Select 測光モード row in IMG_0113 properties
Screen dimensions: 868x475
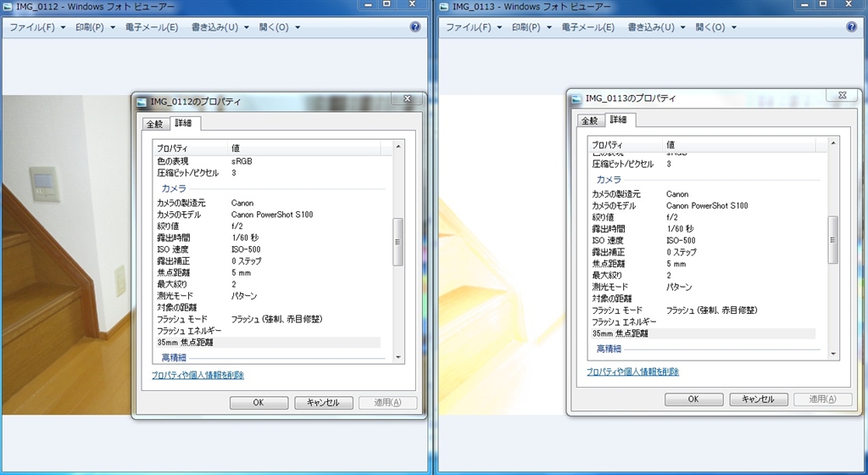coord(703,287)
